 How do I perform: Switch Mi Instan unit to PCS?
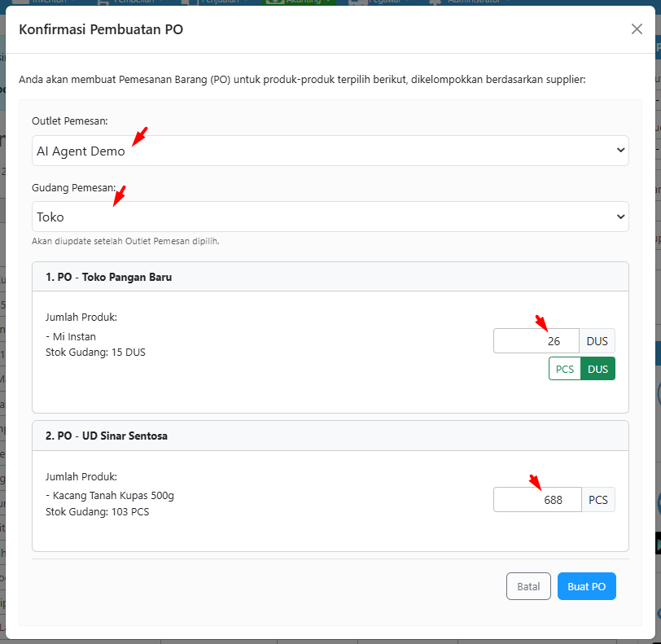564,369
